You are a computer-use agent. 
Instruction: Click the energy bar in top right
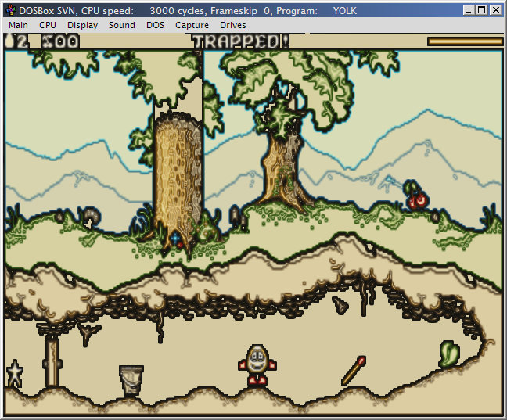tap(465, 41)
